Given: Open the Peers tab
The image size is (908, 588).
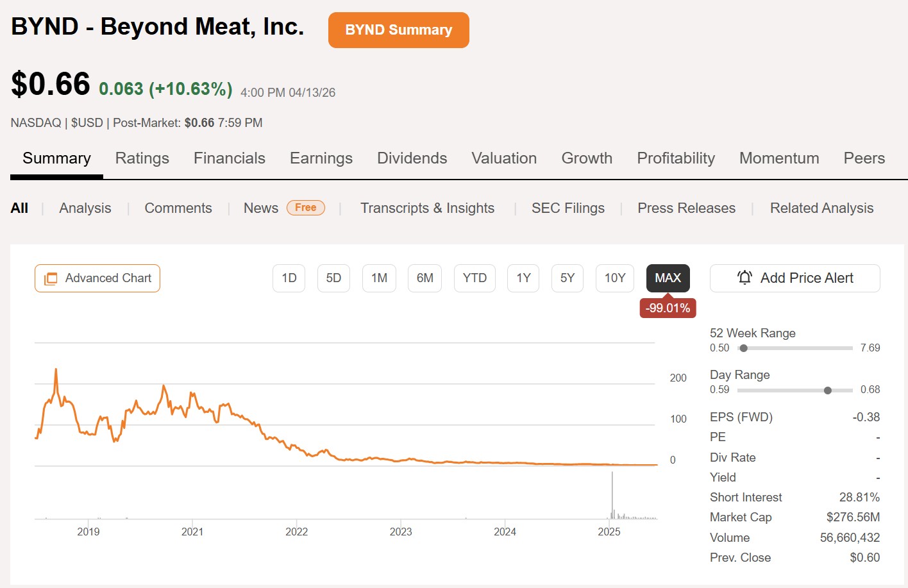Looking at the screenshot, I should tap(864, 158).
